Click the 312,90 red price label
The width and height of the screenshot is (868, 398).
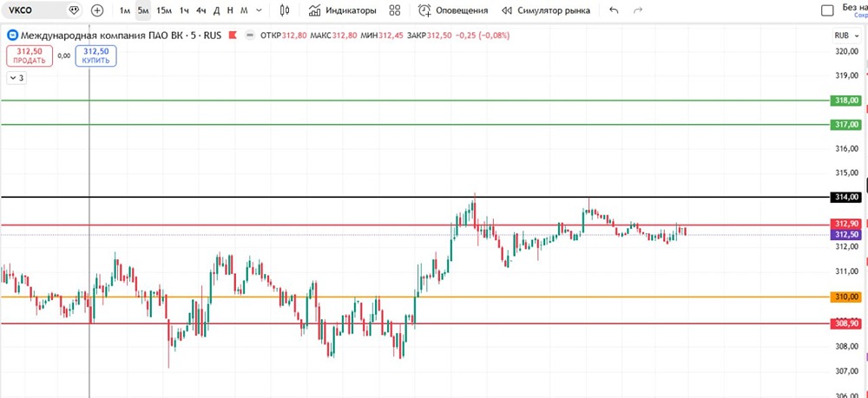click(847, 224)
